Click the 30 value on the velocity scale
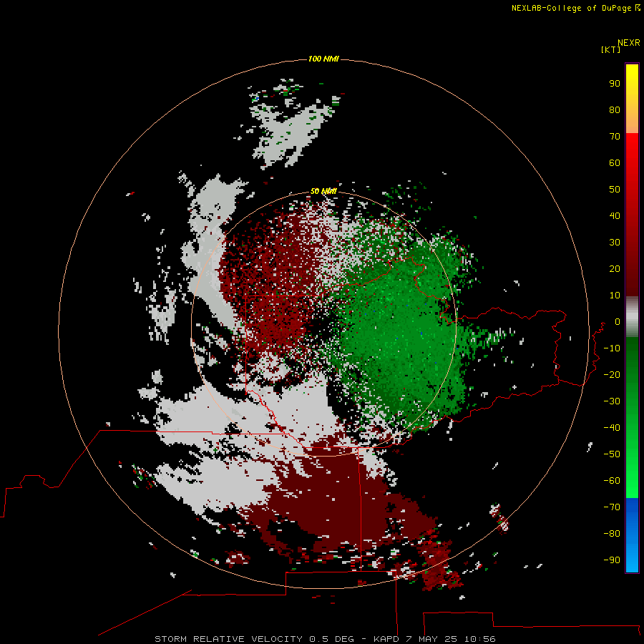The height and width of the screenshot is (644, 644). point(615,243)
